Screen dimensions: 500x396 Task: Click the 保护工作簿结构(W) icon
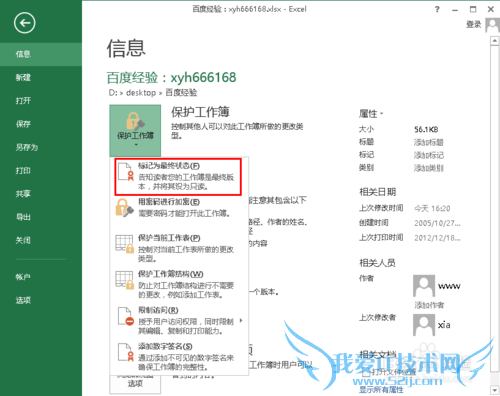(124, 280)
